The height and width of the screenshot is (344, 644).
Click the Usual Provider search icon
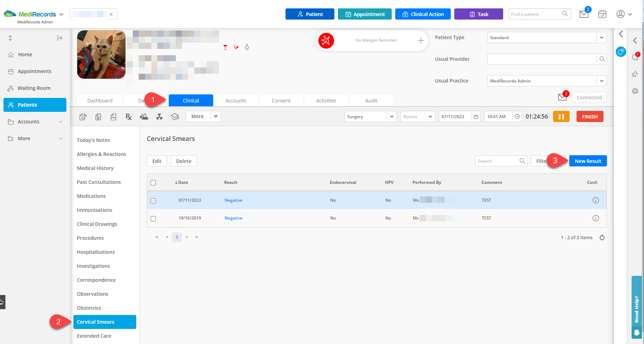click(602, 59)
